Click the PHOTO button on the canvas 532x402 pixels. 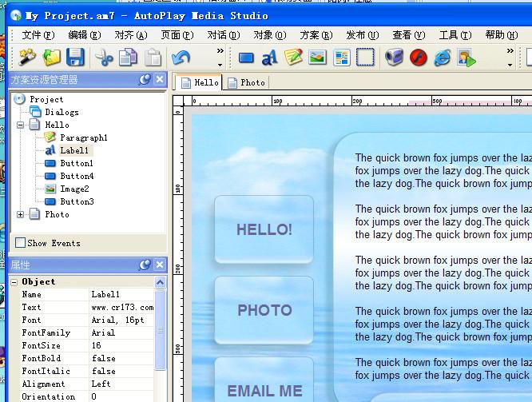264,310
